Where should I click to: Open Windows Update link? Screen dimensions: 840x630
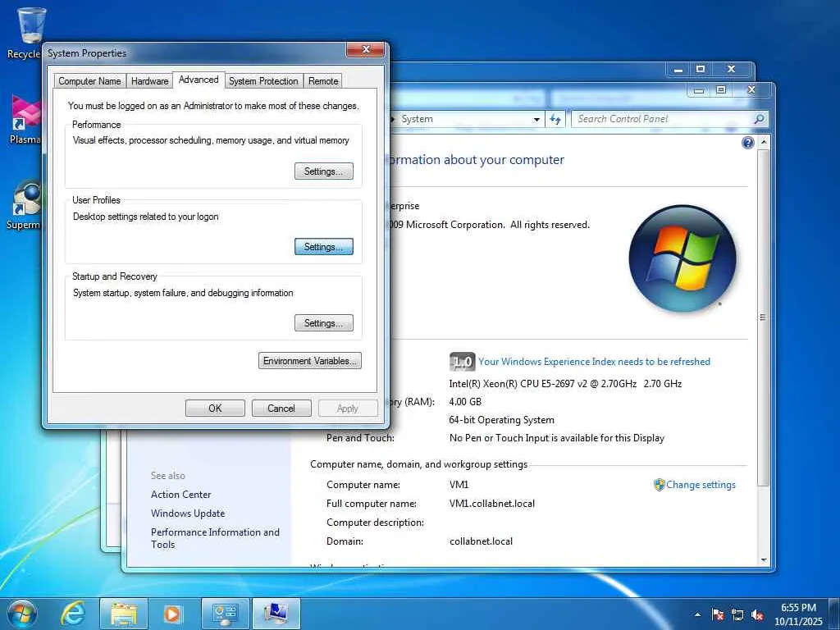(x=188, y=514)
